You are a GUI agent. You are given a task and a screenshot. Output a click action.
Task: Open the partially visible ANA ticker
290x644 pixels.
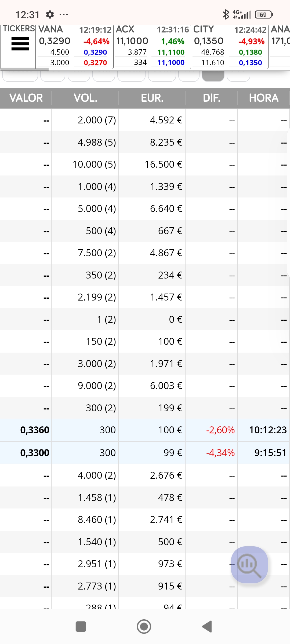tap(280, 46)
